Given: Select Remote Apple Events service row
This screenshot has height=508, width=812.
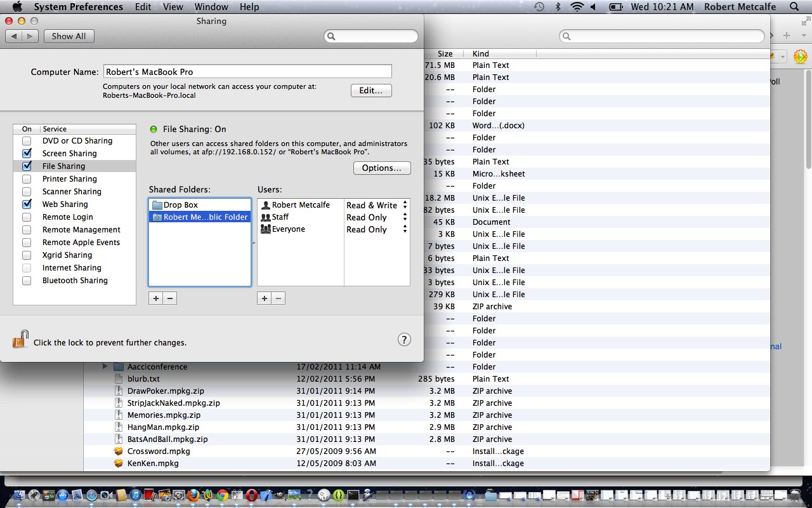Looking at the screenshot, I should coord(74,243).
